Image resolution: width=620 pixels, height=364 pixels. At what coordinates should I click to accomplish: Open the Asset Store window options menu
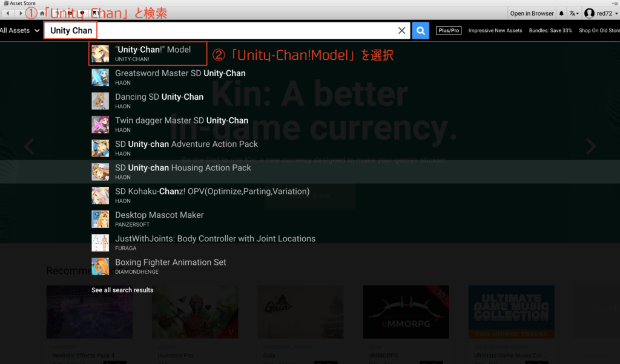(615, 3)
